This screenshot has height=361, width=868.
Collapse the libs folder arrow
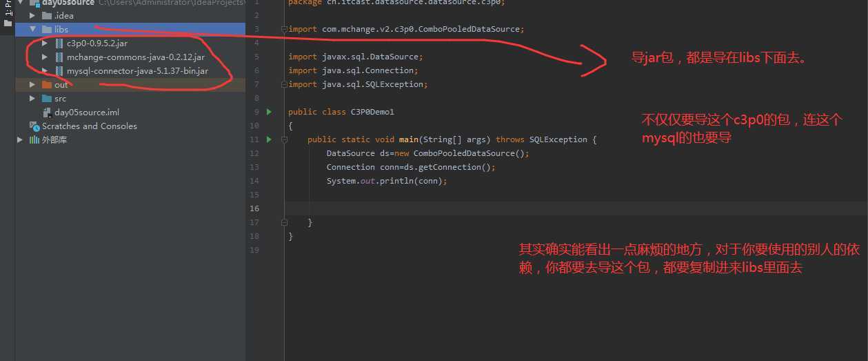32,29
